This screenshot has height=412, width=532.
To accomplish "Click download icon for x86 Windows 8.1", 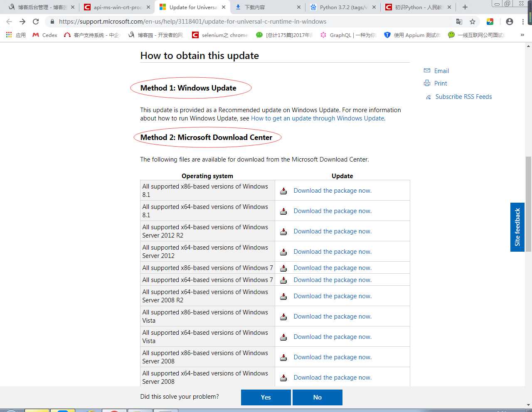I will tap(283, 191).
